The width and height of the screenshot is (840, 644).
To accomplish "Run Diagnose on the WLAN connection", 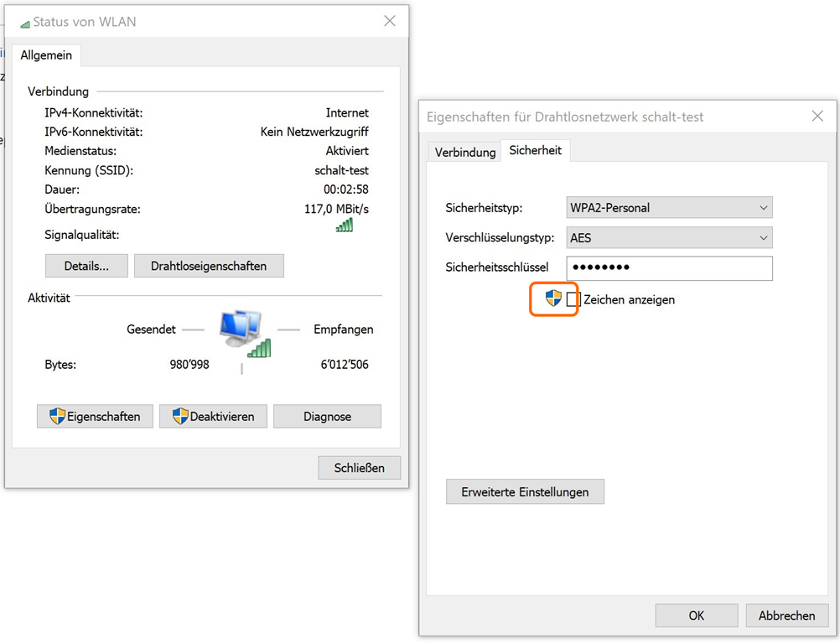I will [327, 417].
